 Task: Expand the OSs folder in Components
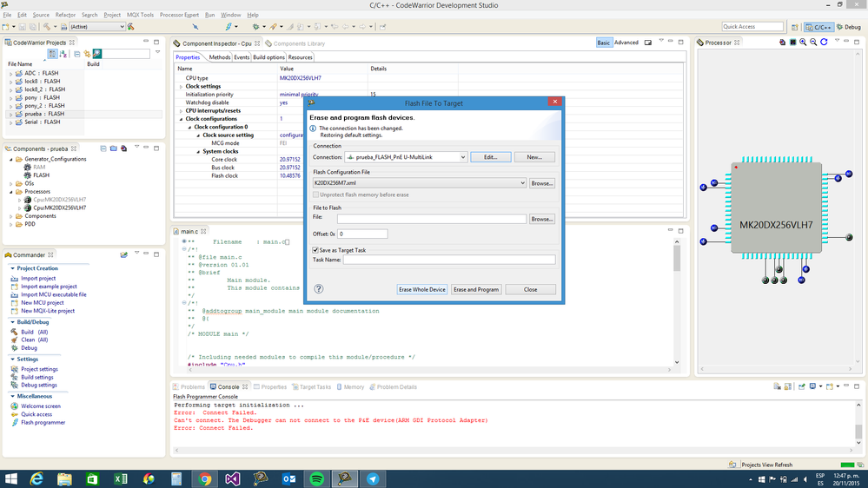[x=11, y=184]
